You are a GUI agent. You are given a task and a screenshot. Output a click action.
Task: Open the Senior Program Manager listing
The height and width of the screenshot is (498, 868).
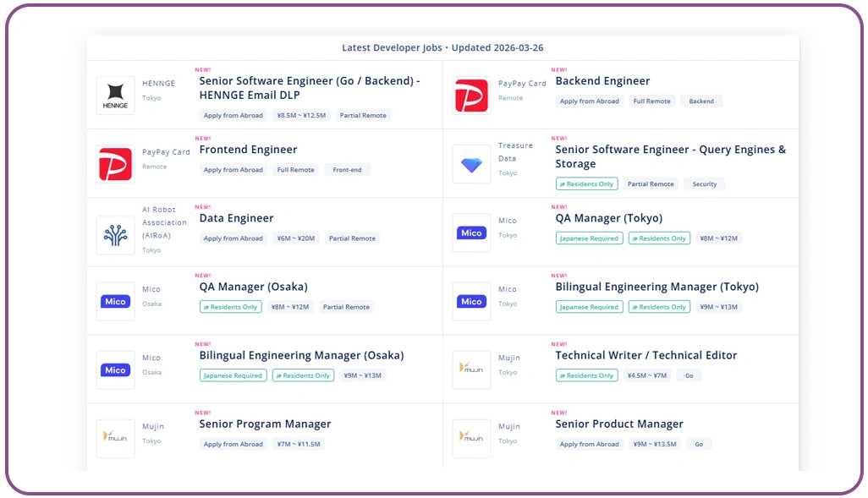pyautogui.click(x=265, y=424)
